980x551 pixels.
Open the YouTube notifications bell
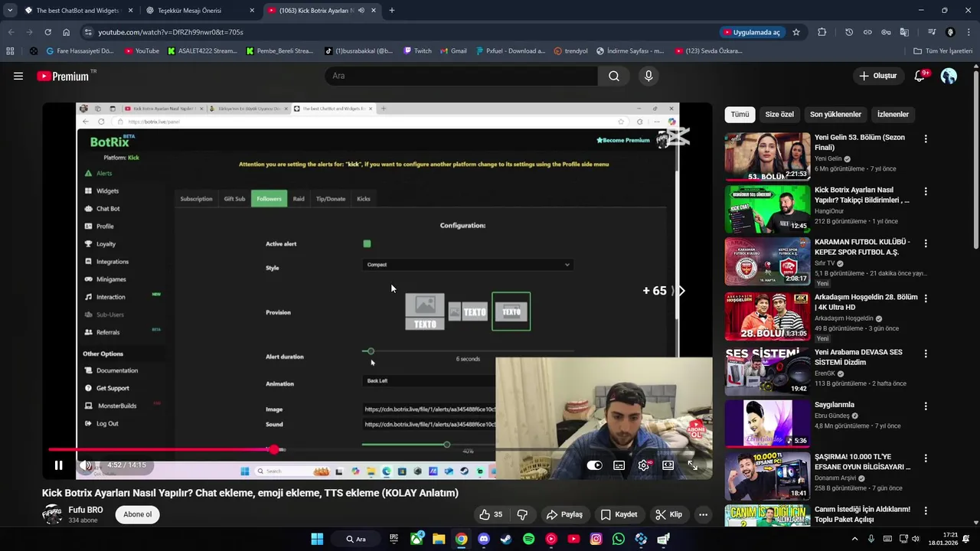920,76
